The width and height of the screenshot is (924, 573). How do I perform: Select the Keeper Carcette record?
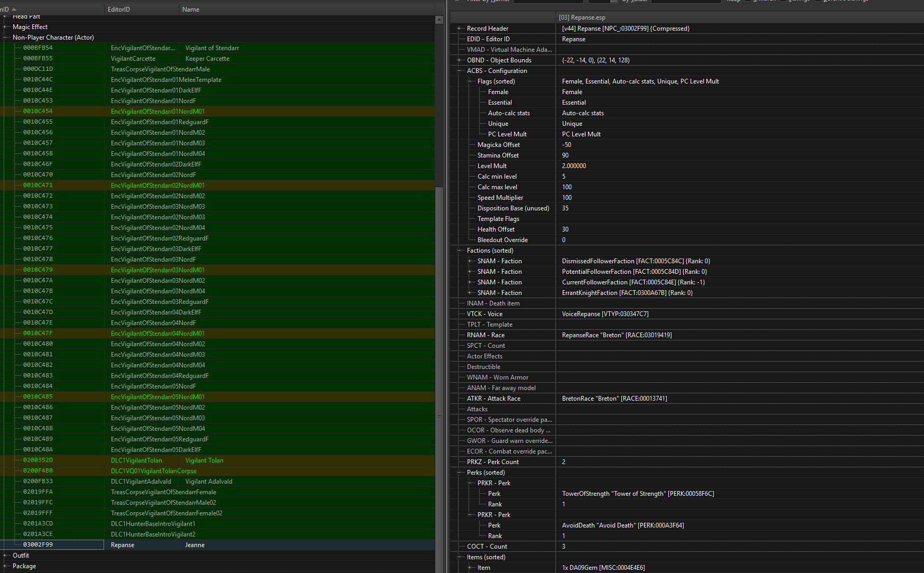[207, 59]
